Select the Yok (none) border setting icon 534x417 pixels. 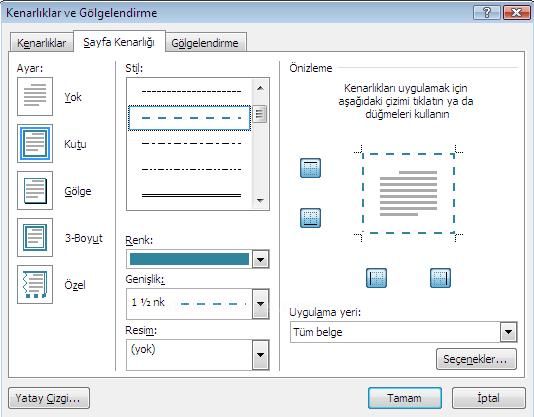pos(35,96)
